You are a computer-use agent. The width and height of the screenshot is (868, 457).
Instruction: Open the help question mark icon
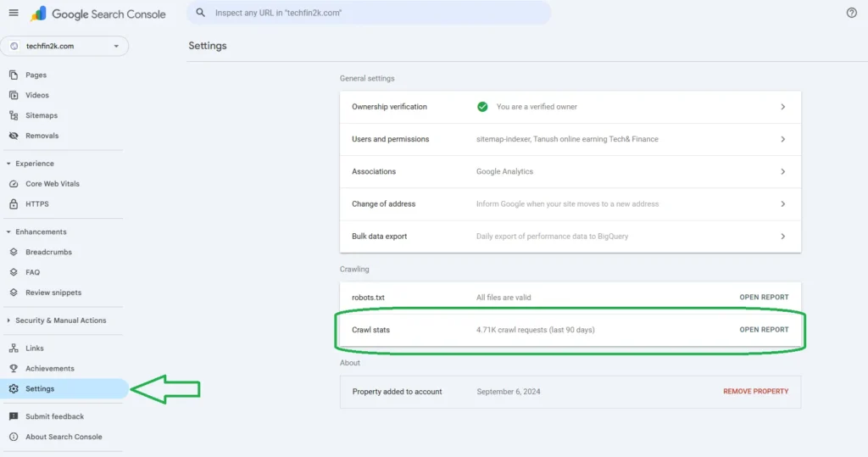coord(851,13)
